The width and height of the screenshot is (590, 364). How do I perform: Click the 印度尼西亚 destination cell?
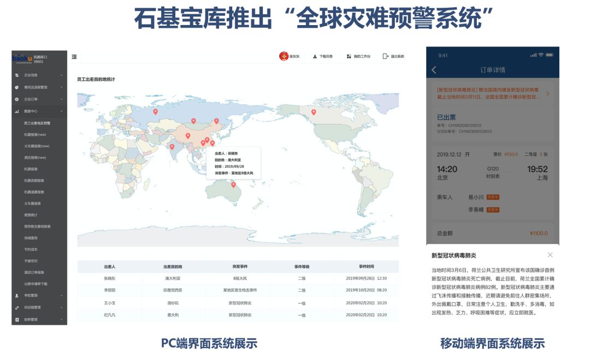coord(173,290)
